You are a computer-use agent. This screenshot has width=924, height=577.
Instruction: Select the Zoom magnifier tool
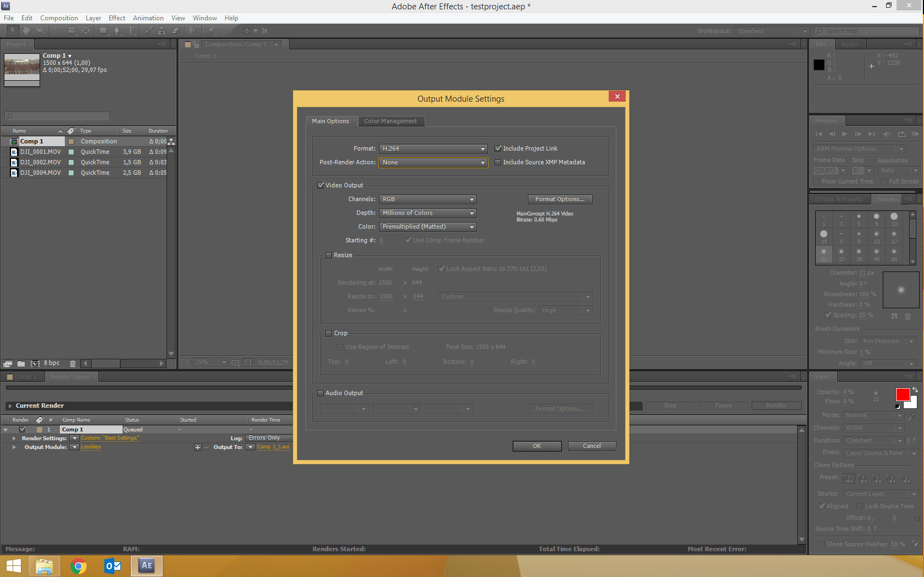(41, 31)
